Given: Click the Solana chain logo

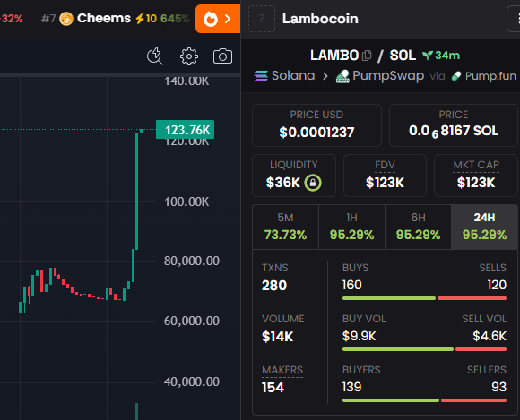Looking at the screenshot, I should 261,76.
